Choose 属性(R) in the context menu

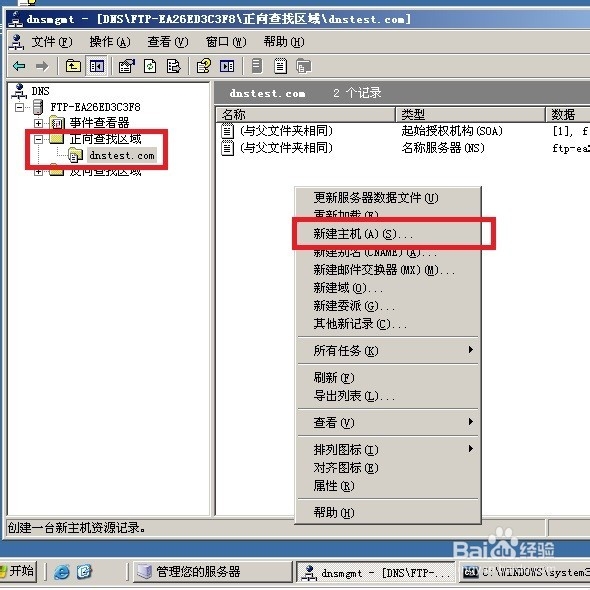[388, 486]
